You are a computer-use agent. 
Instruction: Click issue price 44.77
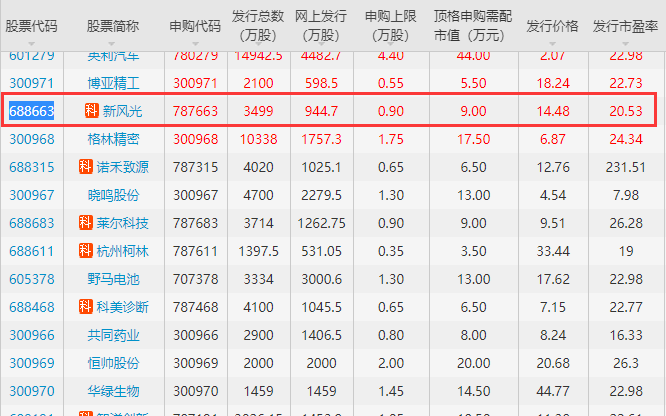pyautogui.click(x=553, y=391)
